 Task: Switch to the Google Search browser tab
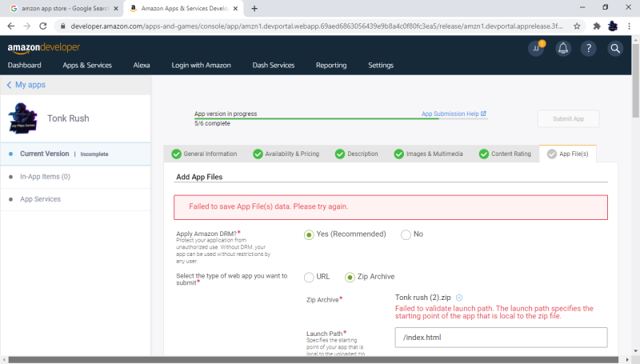pos(62,8)
